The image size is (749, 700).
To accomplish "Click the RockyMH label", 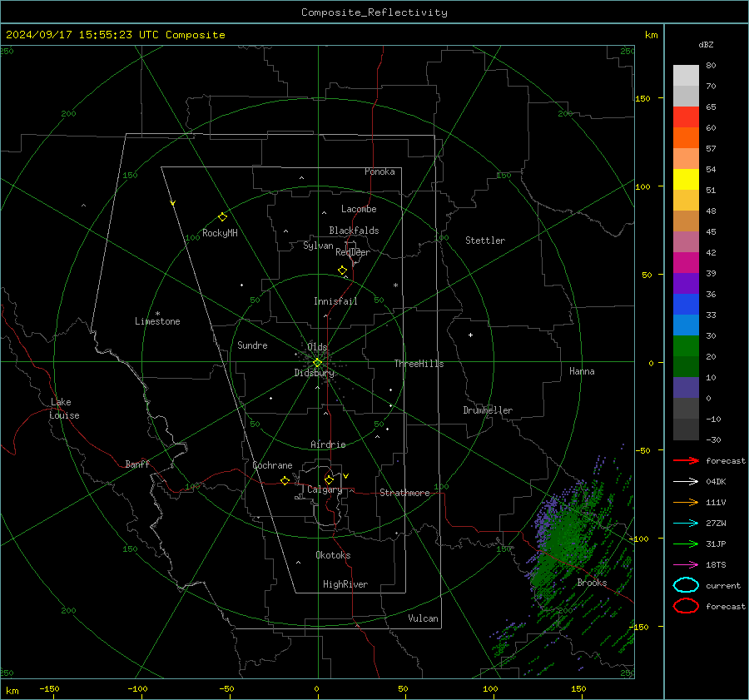I will pyautogui.click(x=220, y=233).
